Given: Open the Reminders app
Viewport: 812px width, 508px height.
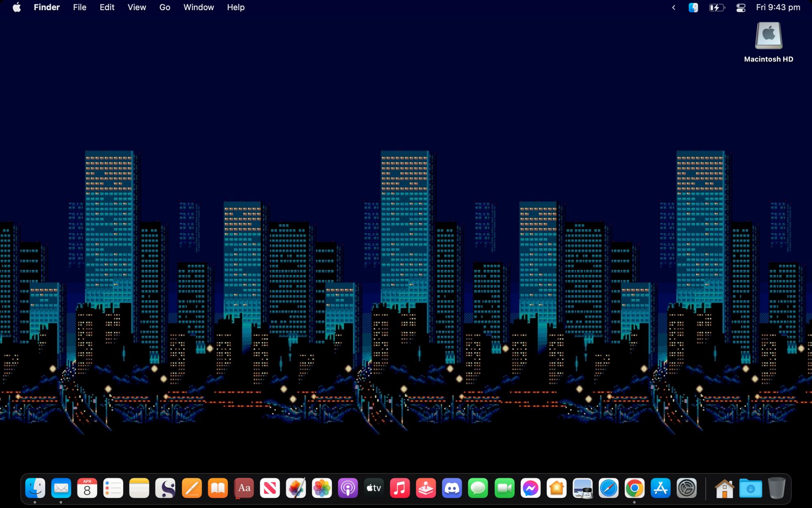Looking at the screenshot, I should tap(113, 488).
